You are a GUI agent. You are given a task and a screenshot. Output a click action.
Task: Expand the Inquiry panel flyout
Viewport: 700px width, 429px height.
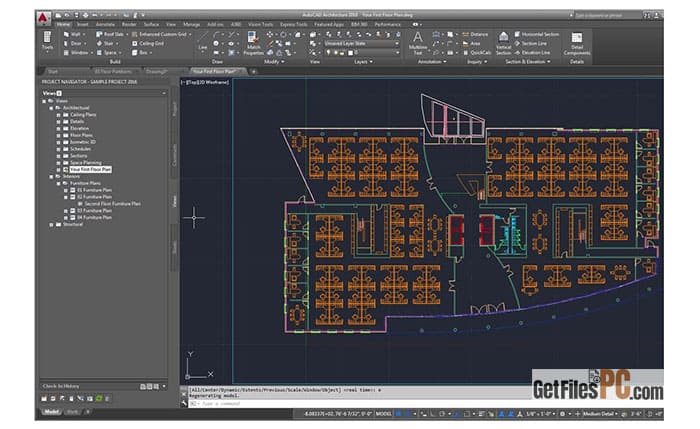coord(477,62)
